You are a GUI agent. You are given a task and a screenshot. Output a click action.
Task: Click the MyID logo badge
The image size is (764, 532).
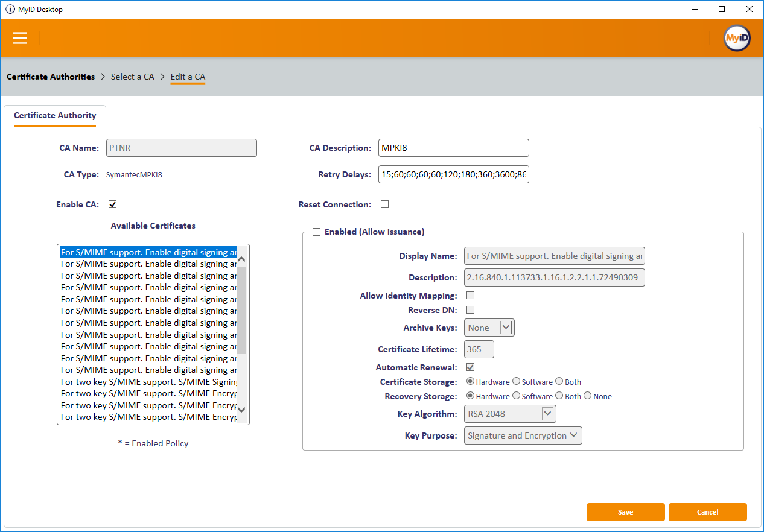737,38
